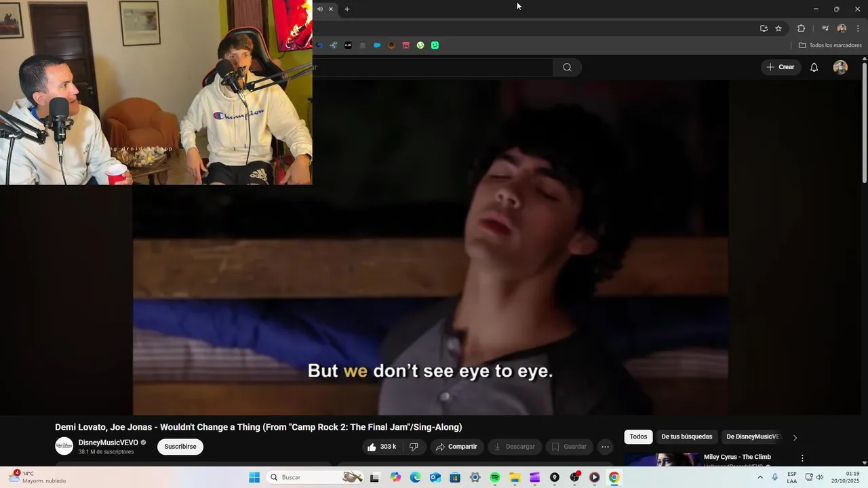
Task: Dislike the video with thumbs down
Action: [x=414, y=447]
